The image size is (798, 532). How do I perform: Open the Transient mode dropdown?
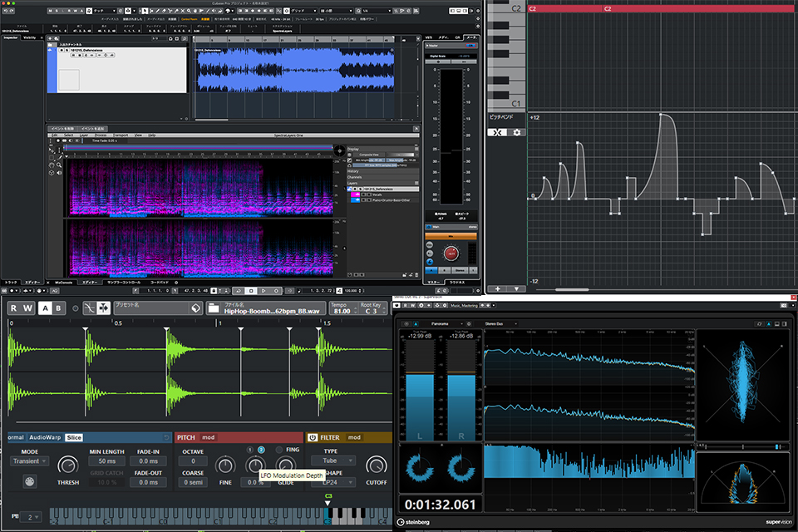(x=29, y=461)
